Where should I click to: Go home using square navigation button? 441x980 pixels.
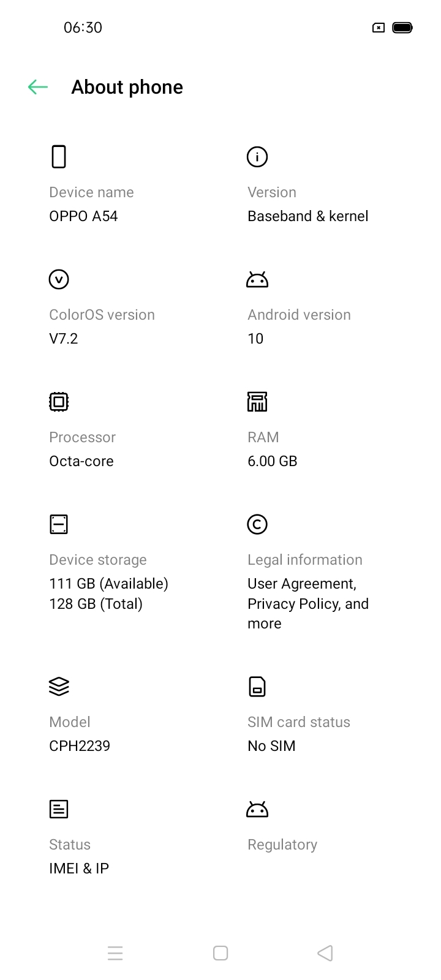point(221,953)
